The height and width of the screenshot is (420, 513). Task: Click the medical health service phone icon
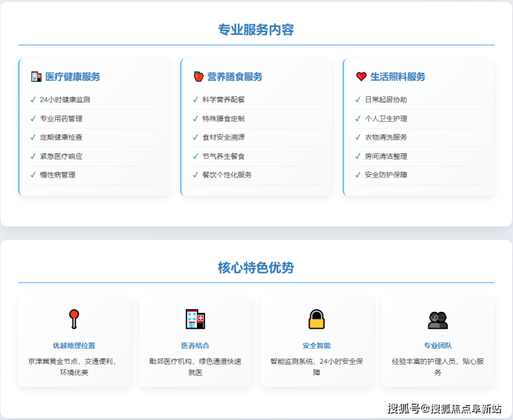pyautogui.click(x=36, y=77)
